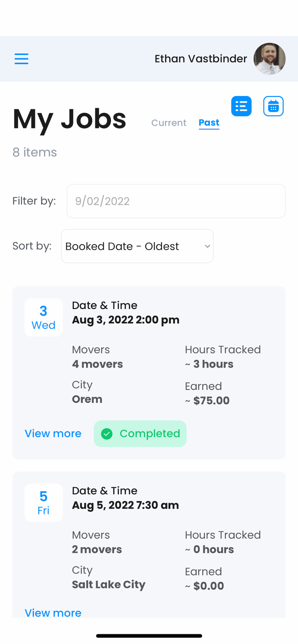Click the home indicator bar
The height and width of the screenshot is (644, 298).
pos(149,636)
